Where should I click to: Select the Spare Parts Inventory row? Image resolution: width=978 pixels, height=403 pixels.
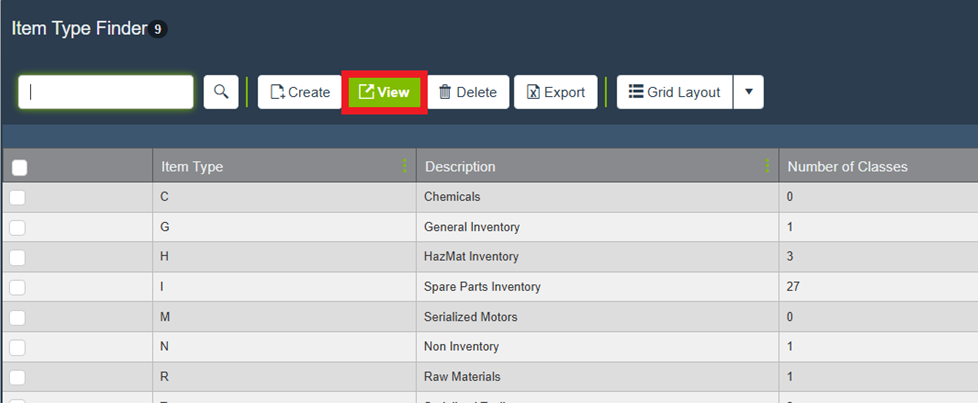(x=482, y=287)
